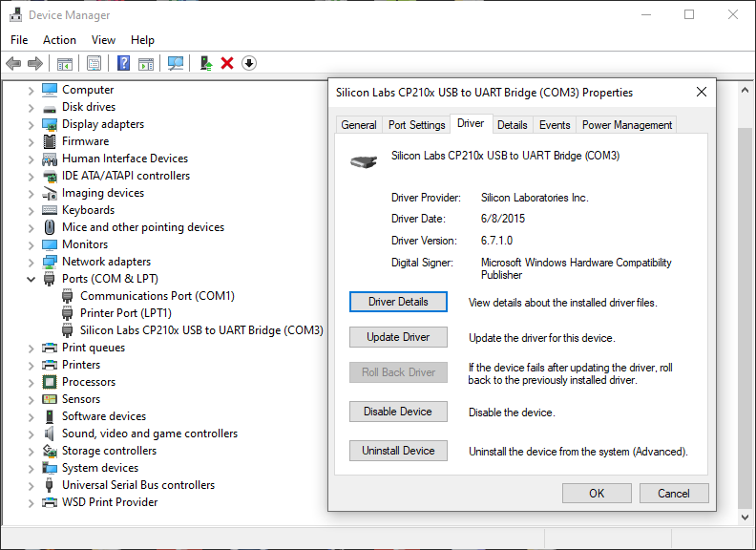This screenshot has width=756, height=550.
Task: Click Cancel in the Properties dialog
Action: tap(673, 494)
